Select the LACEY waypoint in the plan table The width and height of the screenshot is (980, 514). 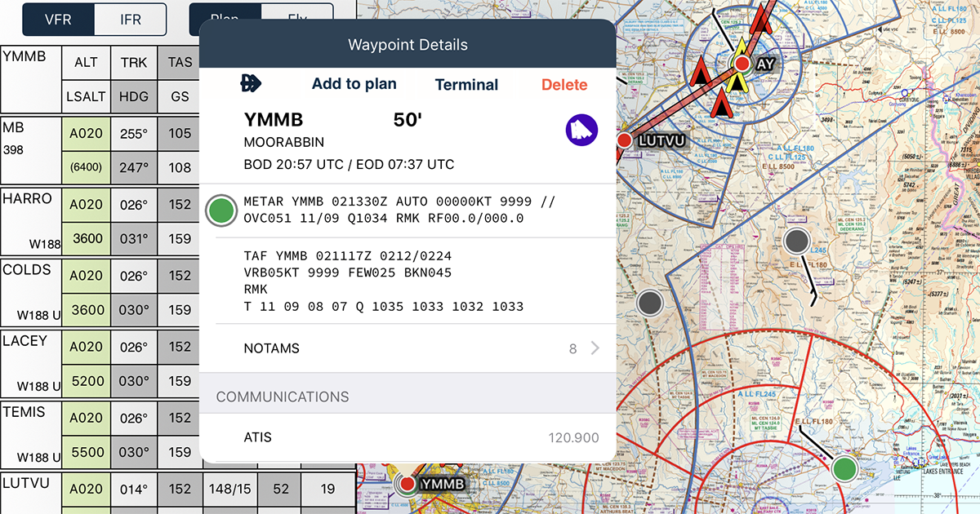(x=31, y=363)
